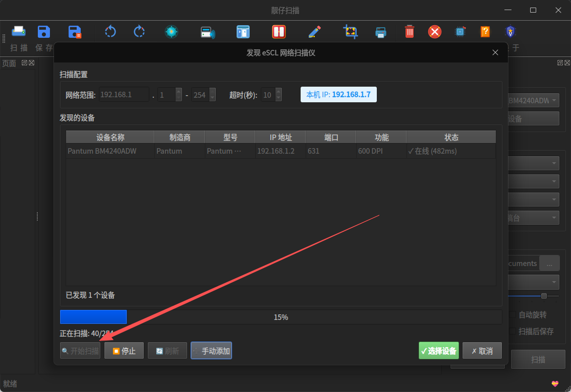
Task: Click the 网络范围 start value spinner showing 1
Action: (169, 95)
